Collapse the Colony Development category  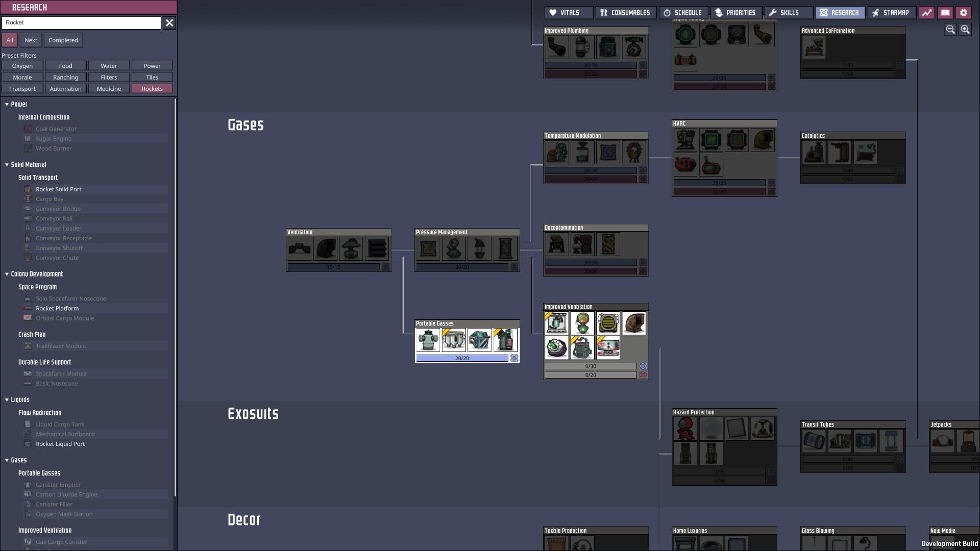(7, 274)
